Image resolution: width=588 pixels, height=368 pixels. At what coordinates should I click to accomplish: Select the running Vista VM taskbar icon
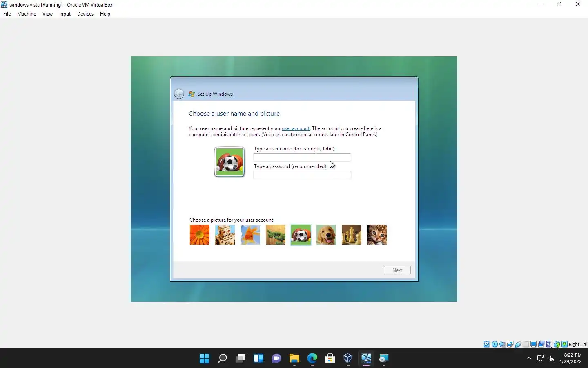366,359
